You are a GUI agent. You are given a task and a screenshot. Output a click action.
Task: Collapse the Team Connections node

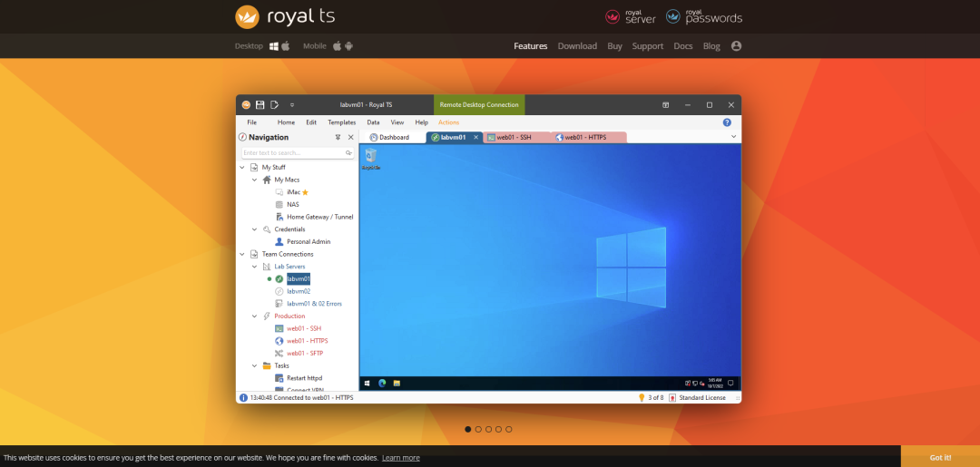(x=242, y=254)
